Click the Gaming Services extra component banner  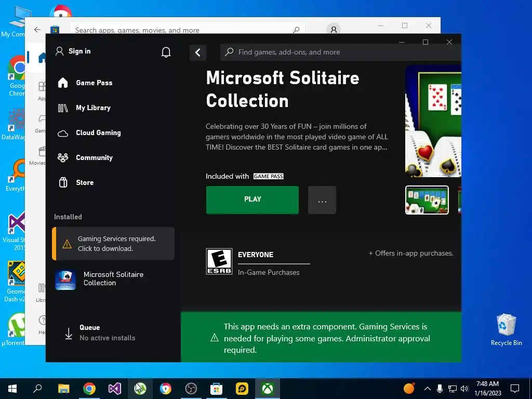[321, 337]
